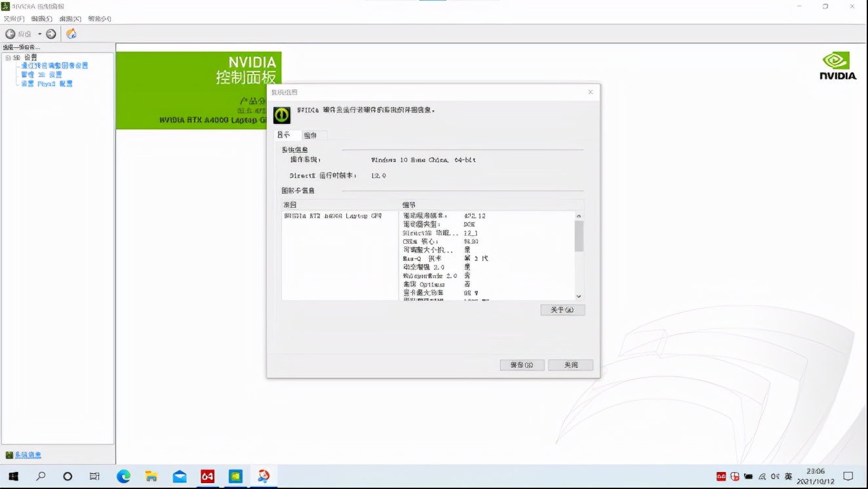Open File Explorer from the taskbar
Screen dimensions: 868x489
click(151, 477)
